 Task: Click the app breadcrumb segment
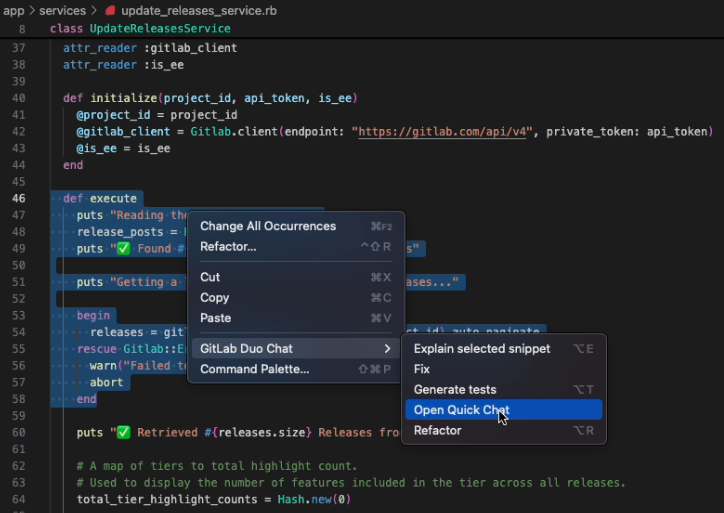point(13,10)
